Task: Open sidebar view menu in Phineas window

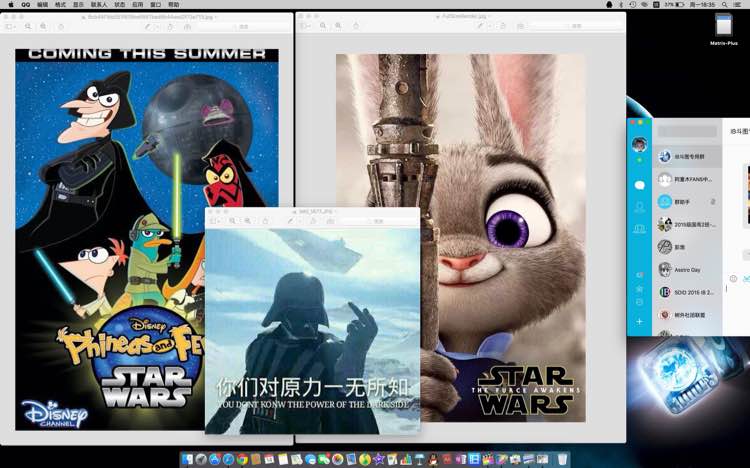Action: point(11,27)
